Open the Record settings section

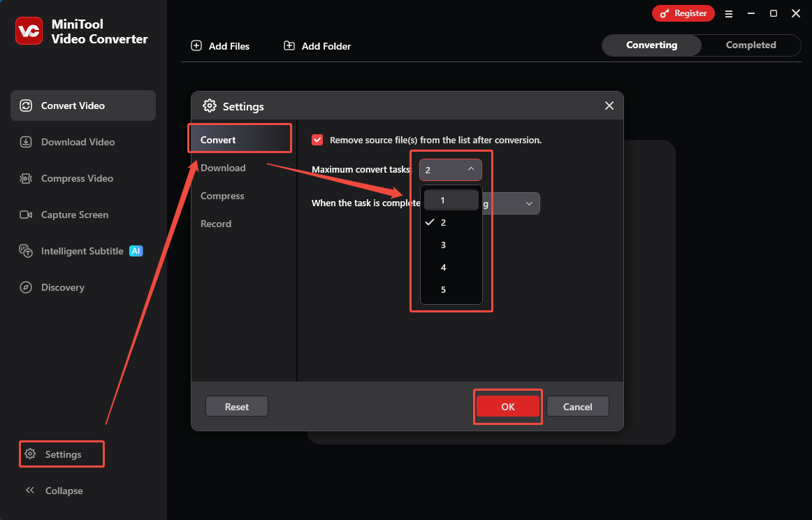point(216,224)
